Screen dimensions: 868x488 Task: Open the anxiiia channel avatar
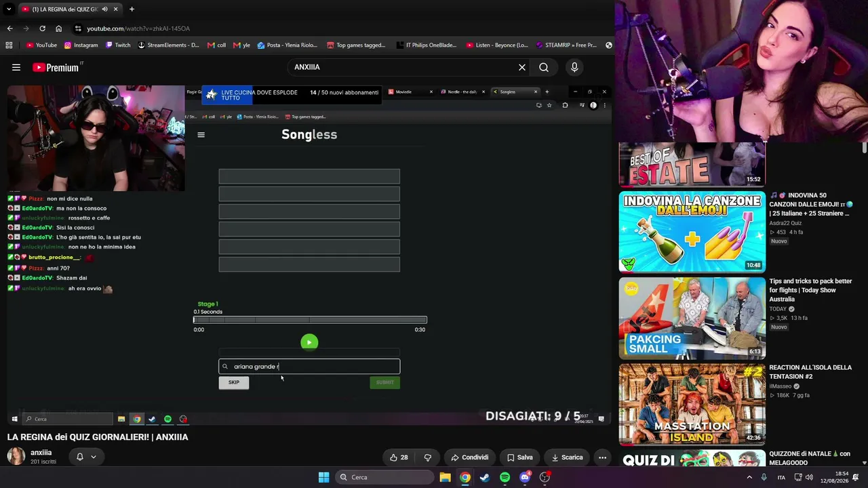point(16,456)
